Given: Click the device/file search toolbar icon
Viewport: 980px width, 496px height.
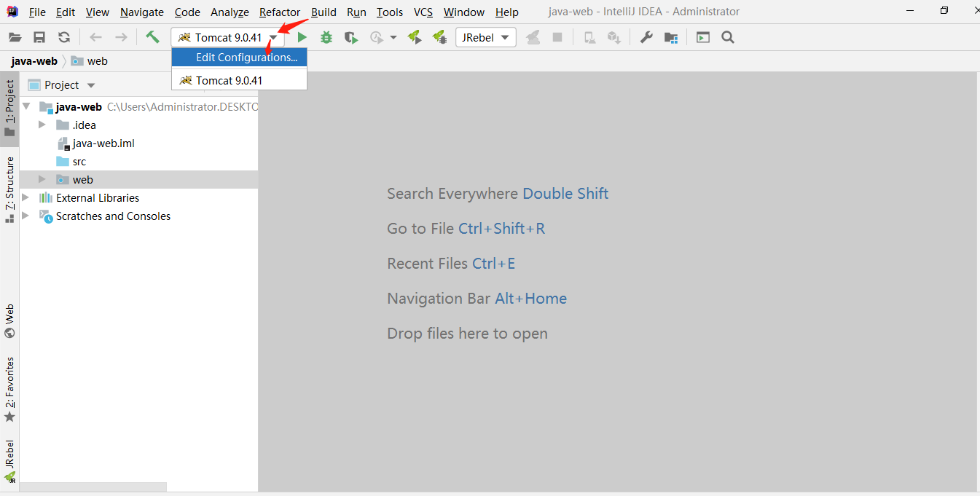Looking at the screenshot, I should click(x=589, y=37).
